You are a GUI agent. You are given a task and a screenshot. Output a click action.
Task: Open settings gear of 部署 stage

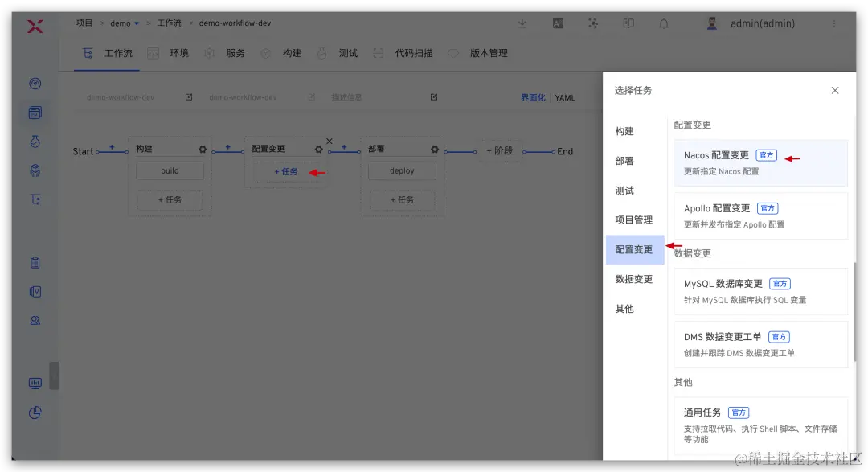[x=435, y=149]
